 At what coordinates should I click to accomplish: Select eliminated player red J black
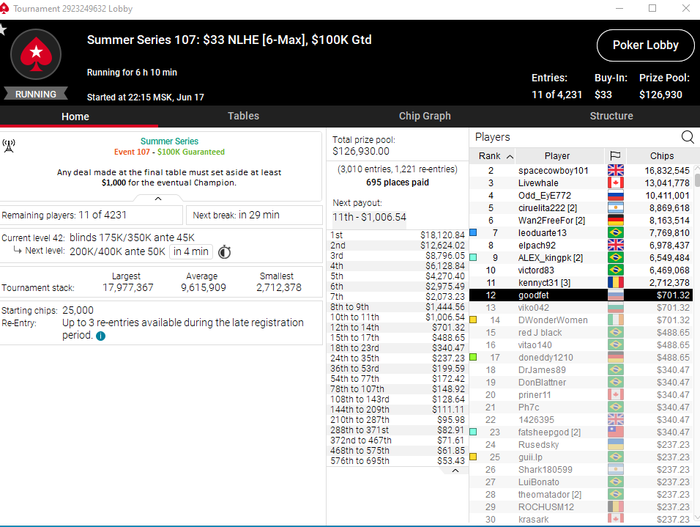pyautogui.click(x=582, y=333)
